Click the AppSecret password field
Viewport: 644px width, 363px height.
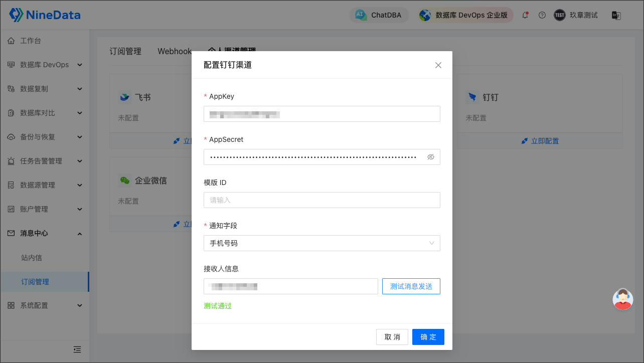(x=322, y=157)
